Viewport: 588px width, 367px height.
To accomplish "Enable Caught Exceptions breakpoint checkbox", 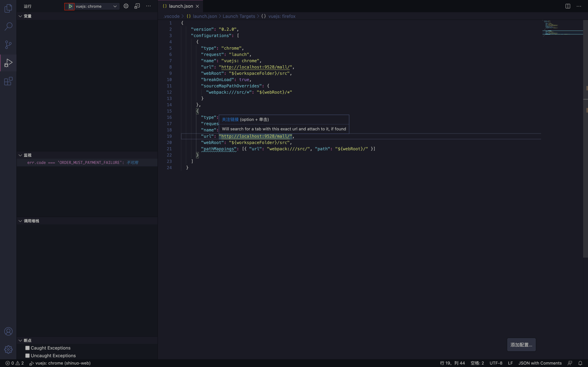I will 27,348.
